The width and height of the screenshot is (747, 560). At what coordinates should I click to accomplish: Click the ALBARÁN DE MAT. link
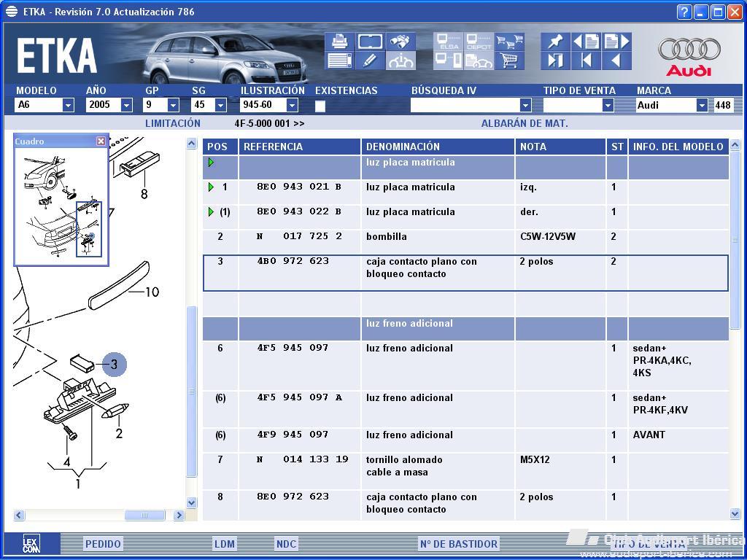pos(525,124)
